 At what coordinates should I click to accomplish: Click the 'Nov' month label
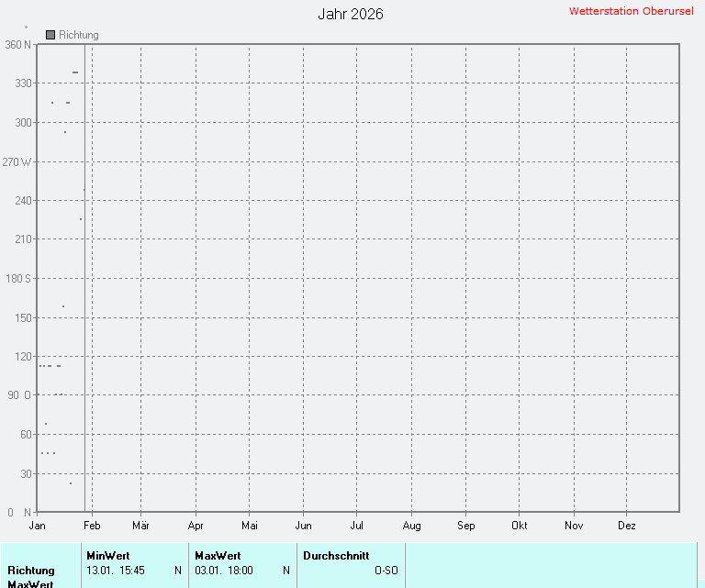574,526
